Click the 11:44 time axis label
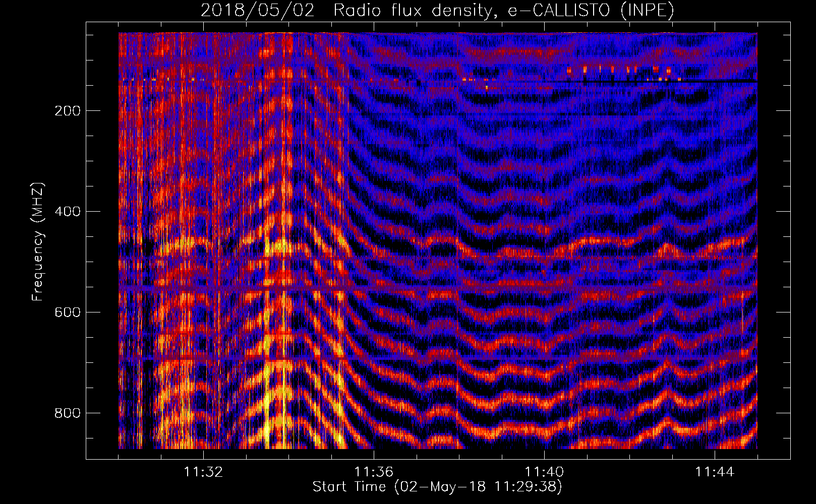Viewport: 816px width, 504px height. (x=715, y=472)
